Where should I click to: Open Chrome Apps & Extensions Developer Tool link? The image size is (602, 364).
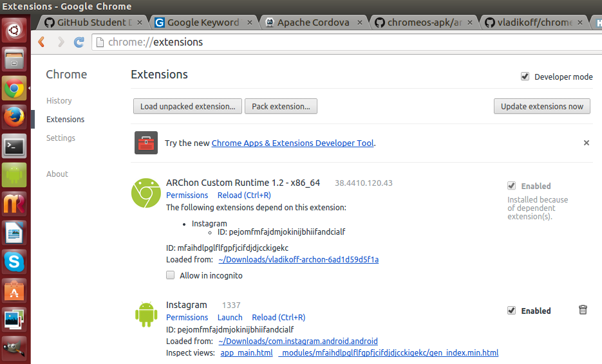tap(292, 143)
